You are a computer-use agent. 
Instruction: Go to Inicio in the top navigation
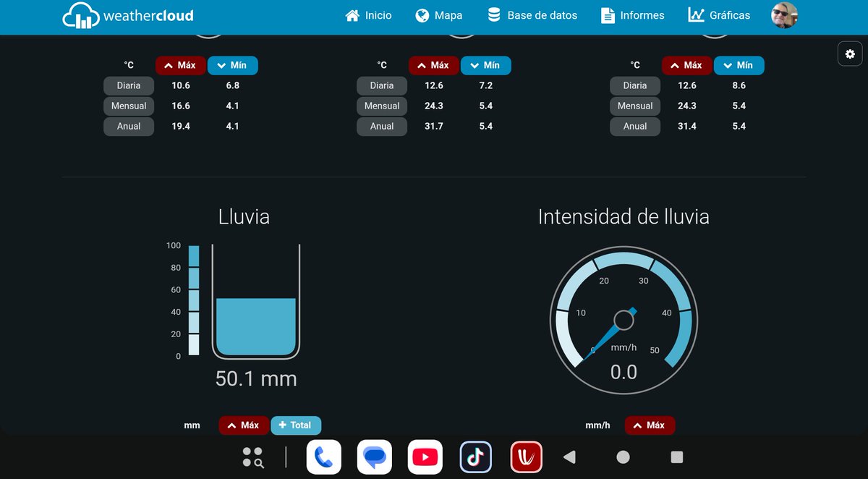(369, 15)
